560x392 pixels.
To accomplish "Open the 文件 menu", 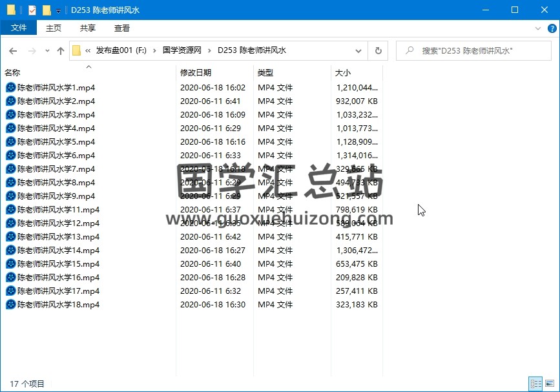I will [19, 28].
